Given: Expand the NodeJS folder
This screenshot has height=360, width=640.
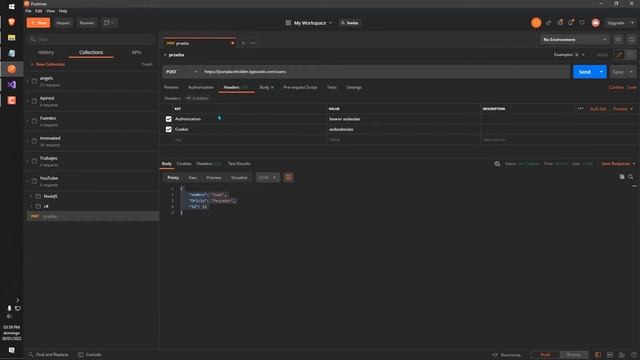Looking at the screenshot, I should point(31,196).
